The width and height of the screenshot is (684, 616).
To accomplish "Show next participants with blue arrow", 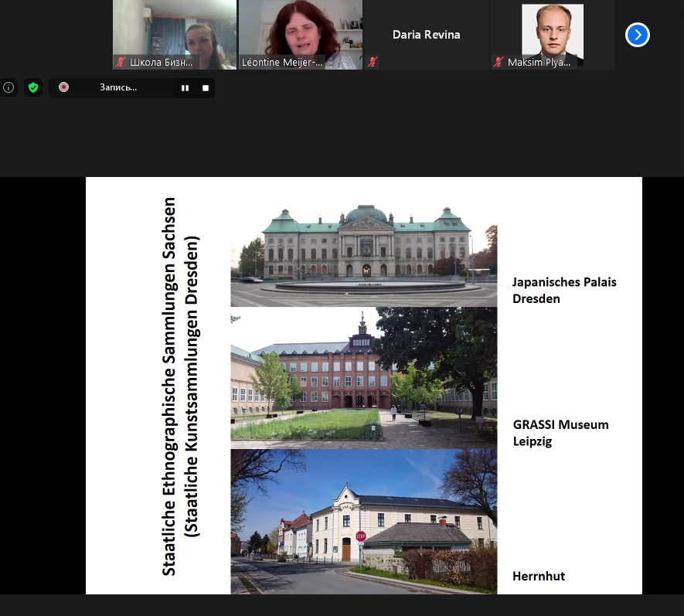I will [x=637, y=35].
